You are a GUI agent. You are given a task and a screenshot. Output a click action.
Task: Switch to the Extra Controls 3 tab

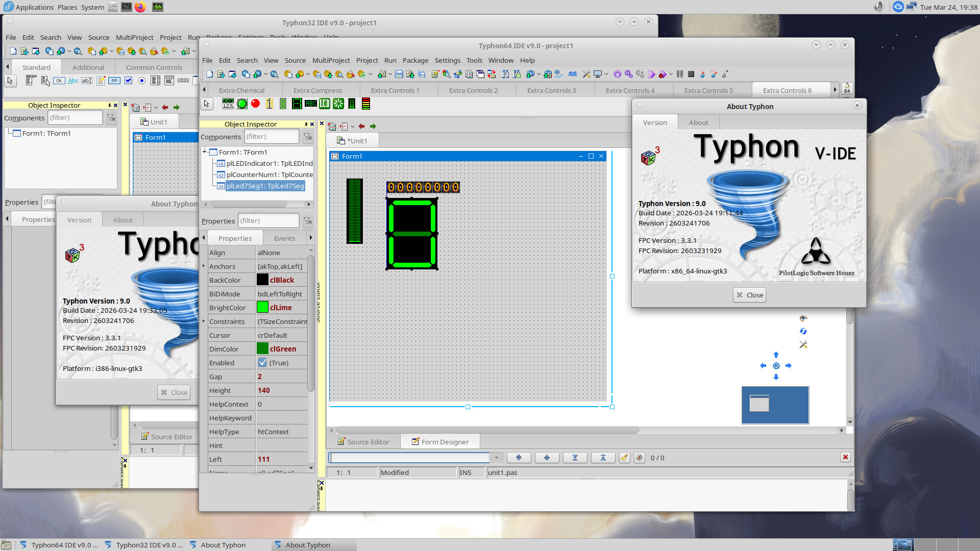(x=551, y=90)
